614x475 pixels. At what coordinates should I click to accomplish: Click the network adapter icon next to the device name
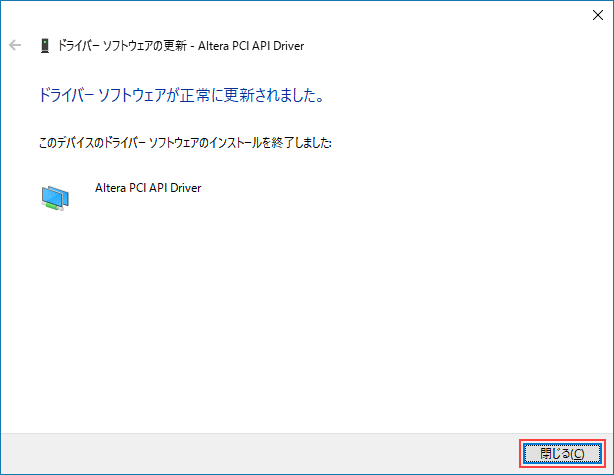click(x=55, y=197)
